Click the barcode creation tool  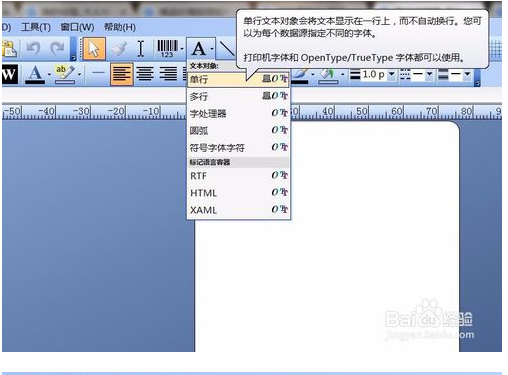pos(168,49)
